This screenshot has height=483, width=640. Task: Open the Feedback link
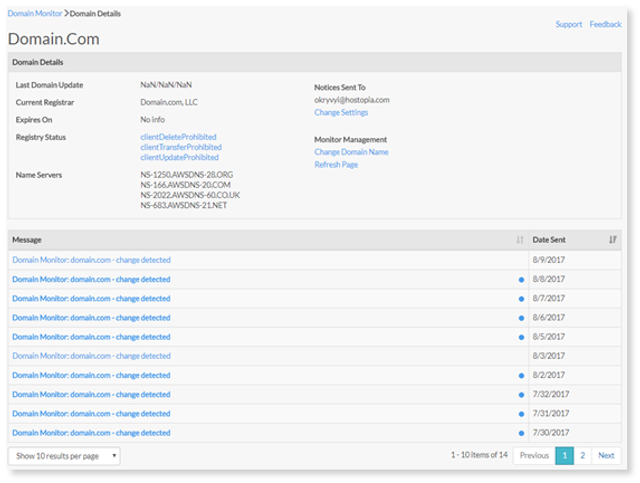[605, 24]
